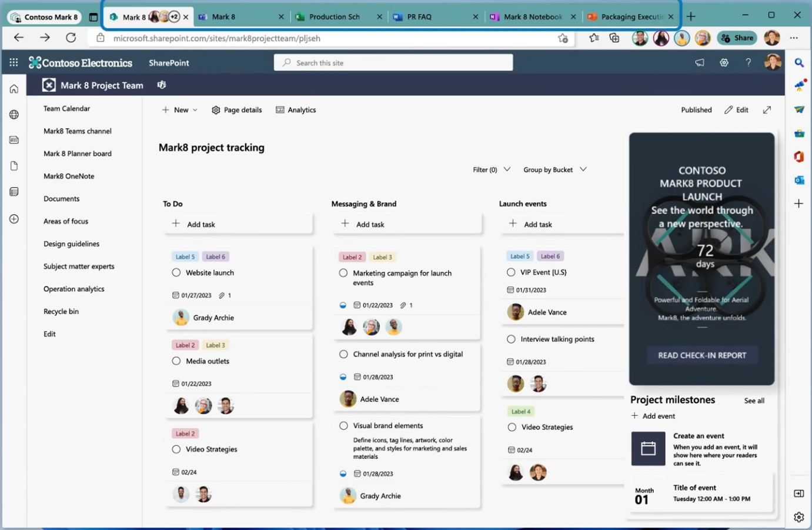Image resolution: width=812 pixels, height=530 pixels.
Task: Mark Media outlets task complete
Action: coord(176,361)
